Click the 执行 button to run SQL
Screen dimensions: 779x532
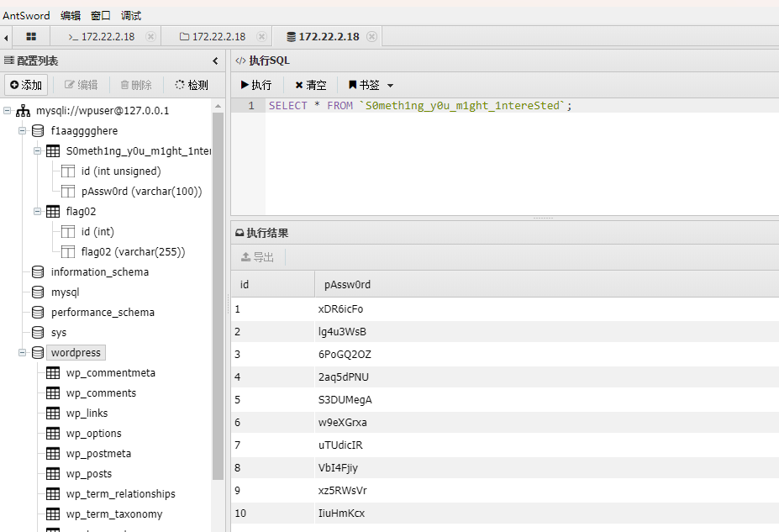click(256, 85)
